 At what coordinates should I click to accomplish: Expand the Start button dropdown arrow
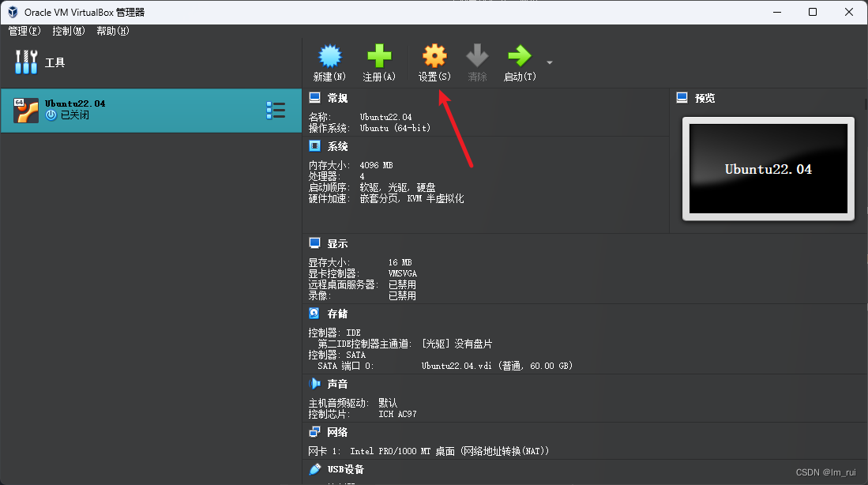click(x=550, y=62)
